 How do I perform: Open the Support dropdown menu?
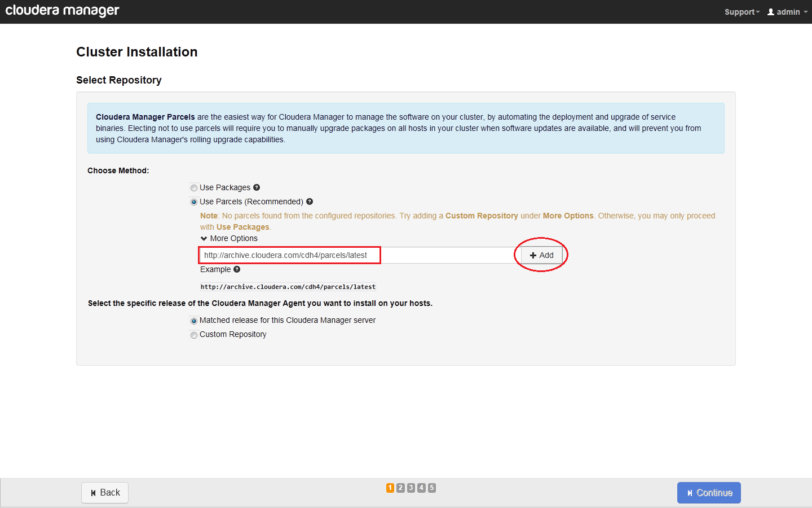[742, 12]
